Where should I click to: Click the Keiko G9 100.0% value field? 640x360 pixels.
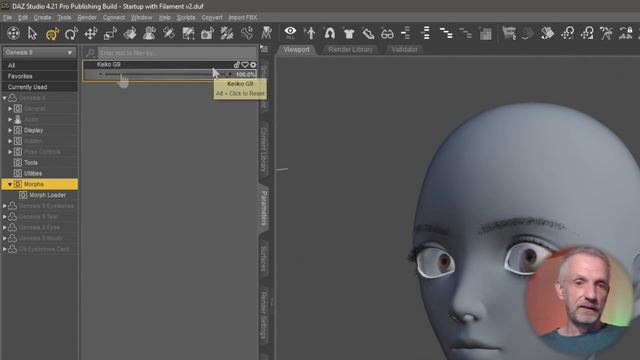coord(245,74)
